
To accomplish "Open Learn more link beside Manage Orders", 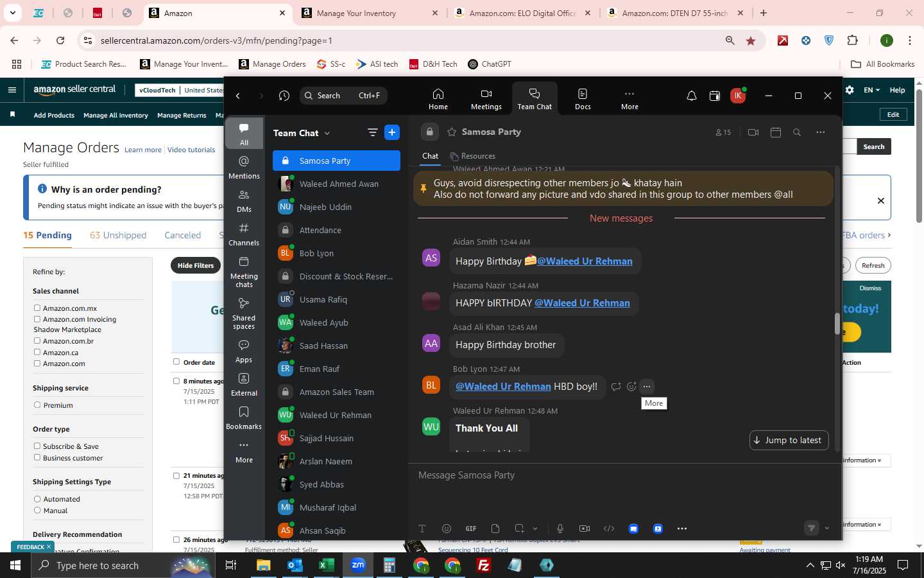I will [143, 150].
